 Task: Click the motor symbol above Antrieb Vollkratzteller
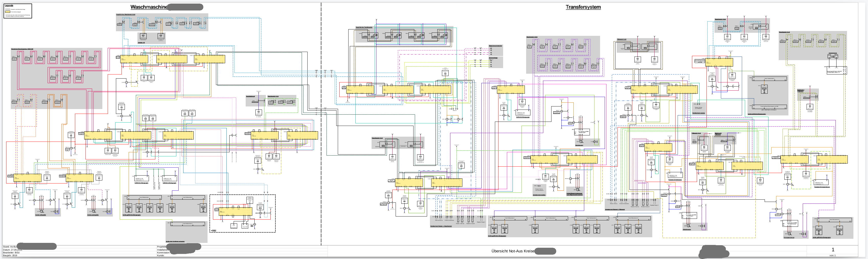click(41, 211)
